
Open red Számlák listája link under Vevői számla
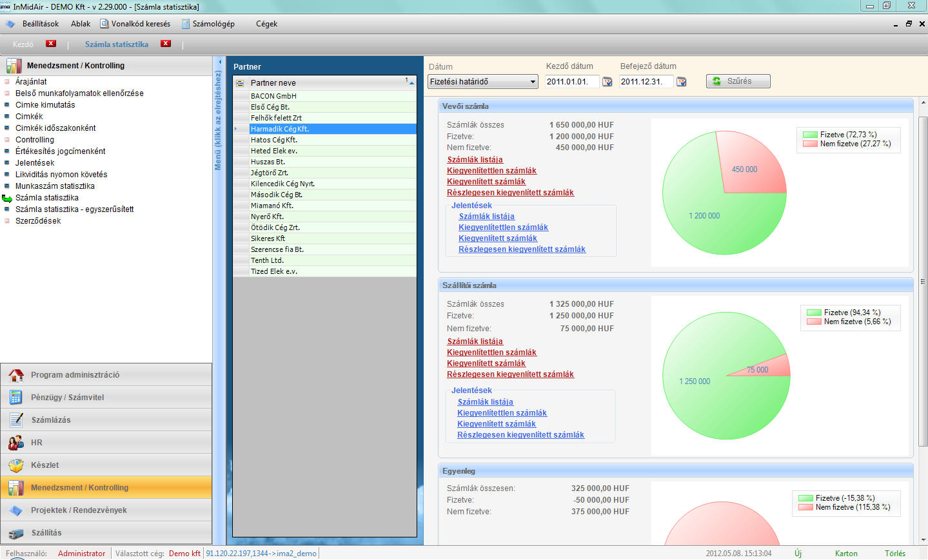[x=475, y=160]
